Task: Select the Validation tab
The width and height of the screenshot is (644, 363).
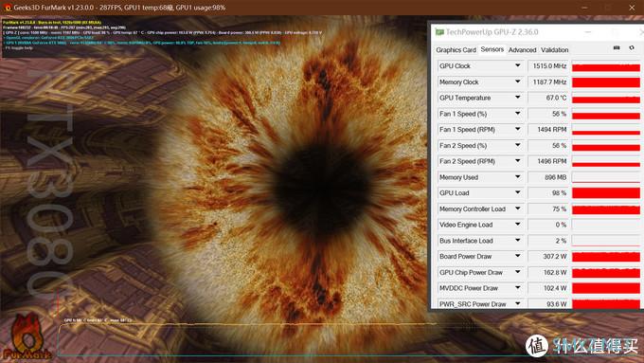Action: coord(554,49)
